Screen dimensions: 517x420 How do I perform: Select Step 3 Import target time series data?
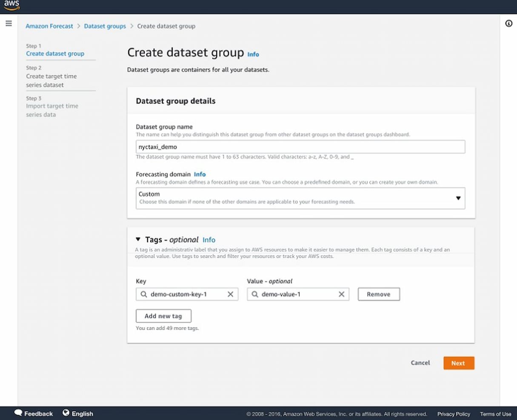52,110
